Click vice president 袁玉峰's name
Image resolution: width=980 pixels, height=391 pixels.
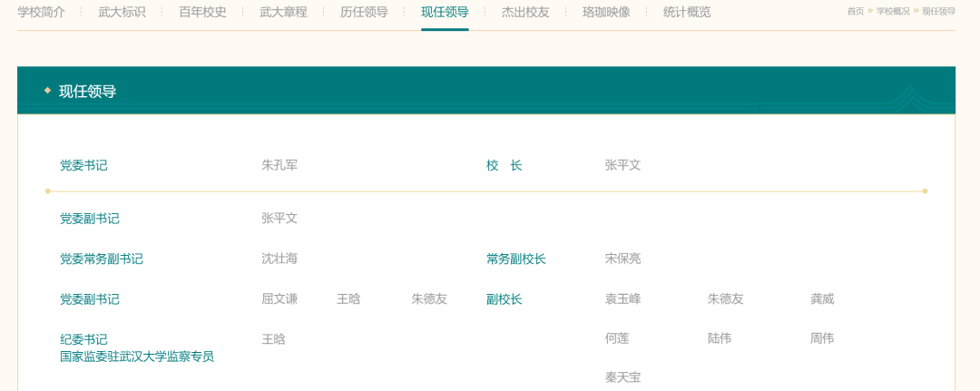tap(622, 299)
